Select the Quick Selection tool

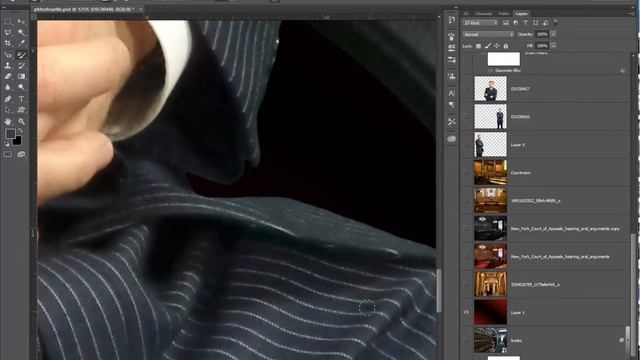tap(21, 32)
